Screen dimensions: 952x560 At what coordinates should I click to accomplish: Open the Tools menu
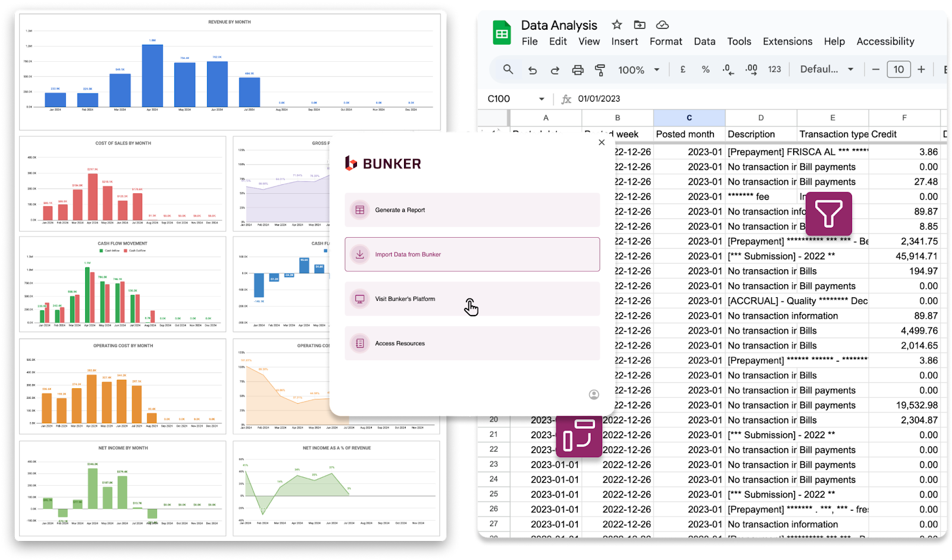739,42
